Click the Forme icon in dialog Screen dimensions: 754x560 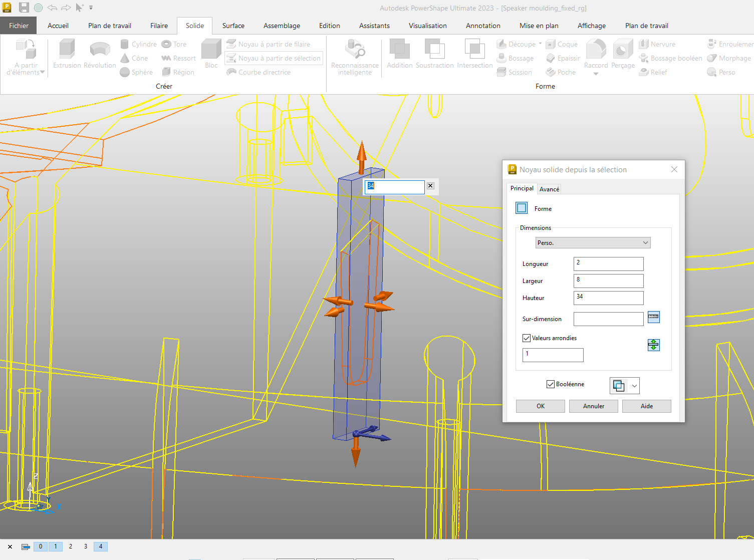pos(522,208)
